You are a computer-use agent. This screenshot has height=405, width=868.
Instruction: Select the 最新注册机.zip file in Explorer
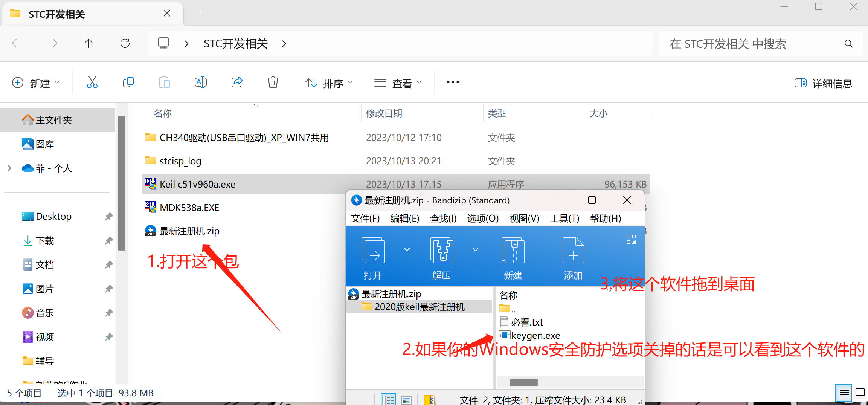tap(189, 231)
